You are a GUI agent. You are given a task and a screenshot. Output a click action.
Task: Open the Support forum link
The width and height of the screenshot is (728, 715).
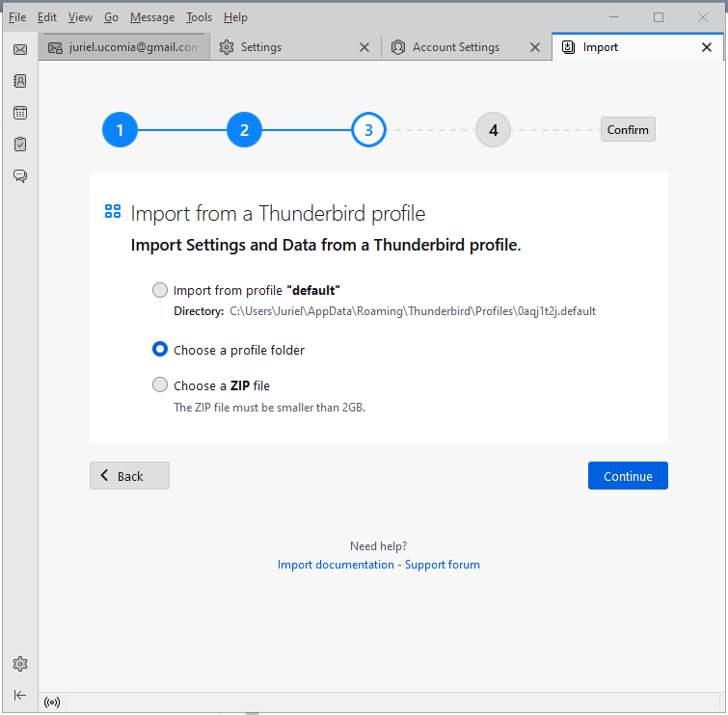click(443, 565)
